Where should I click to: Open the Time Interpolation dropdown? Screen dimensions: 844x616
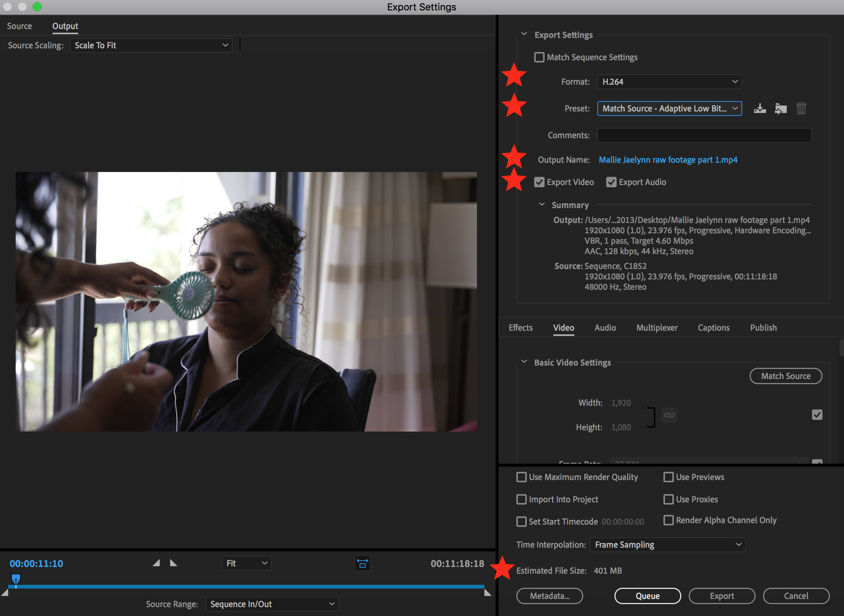667,545
